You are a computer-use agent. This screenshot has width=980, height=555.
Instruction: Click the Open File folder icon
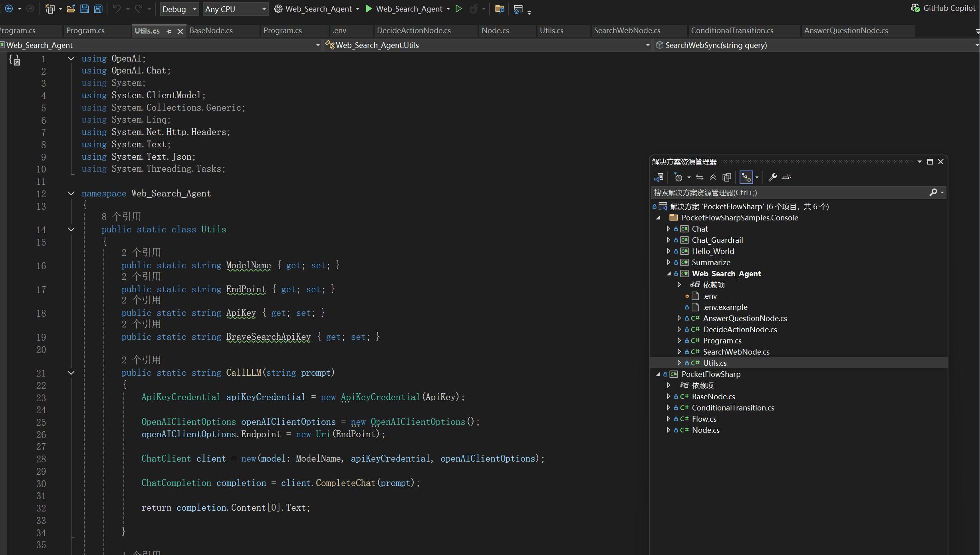pyautogui.click(x=71, y=9)
